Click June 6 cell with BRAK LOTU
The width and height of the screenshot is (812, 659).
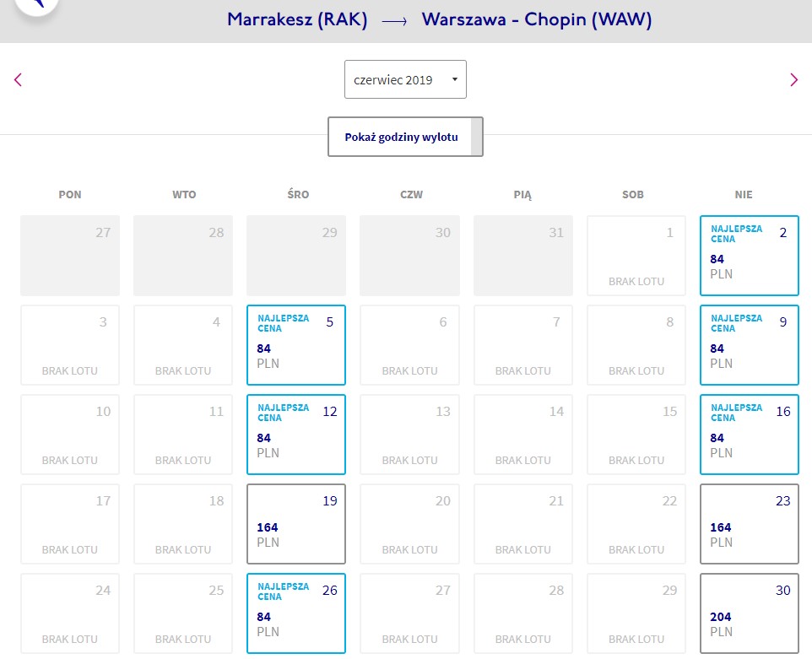pyautogui.click(x=409, y=345)
